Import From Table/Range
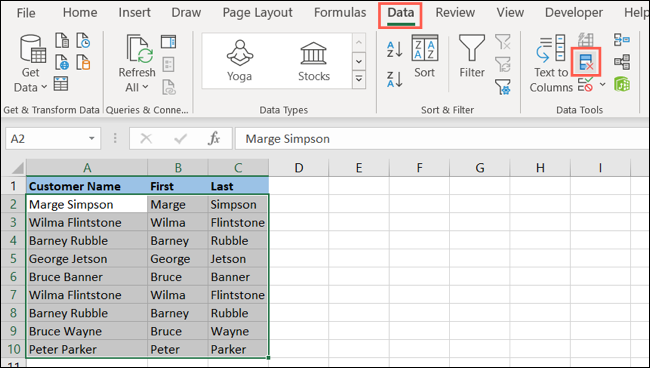Image resolution: width=650 pixels, height=368 pixels. 61,84
